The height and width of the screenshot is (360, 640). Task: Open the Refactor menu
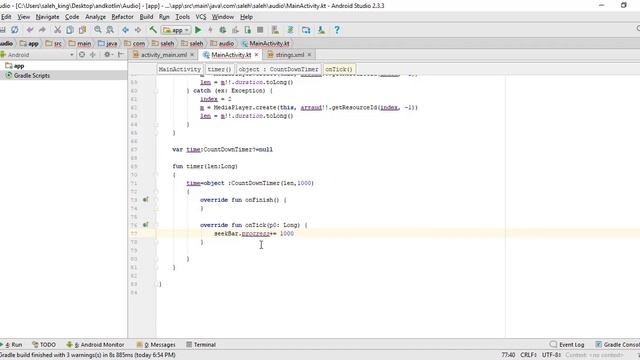(122, 17)
